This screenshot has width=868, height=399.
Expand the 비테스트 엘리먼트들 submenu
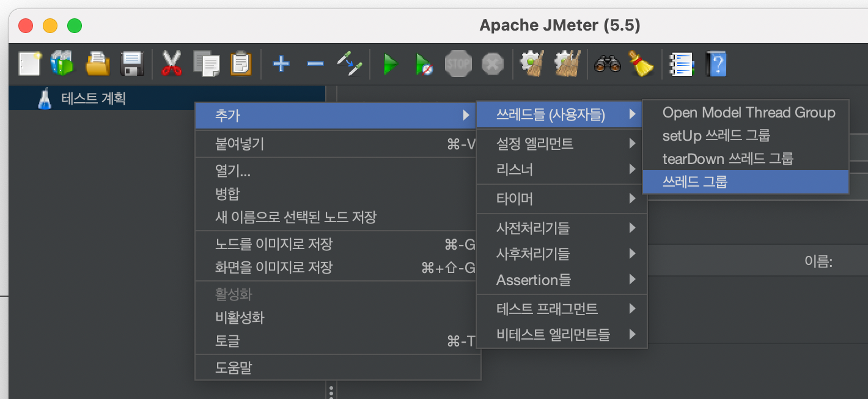pyautogui.click(x=561, y=334)
